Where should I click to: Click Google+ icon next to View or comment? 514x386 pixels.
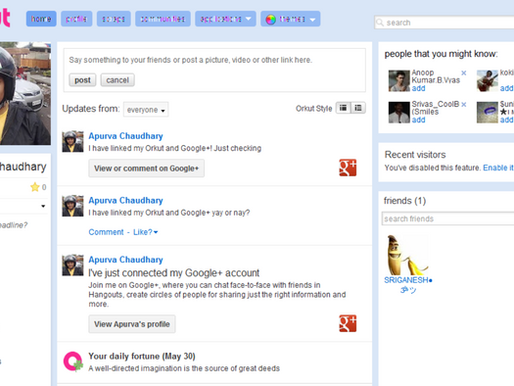(348, 167)
